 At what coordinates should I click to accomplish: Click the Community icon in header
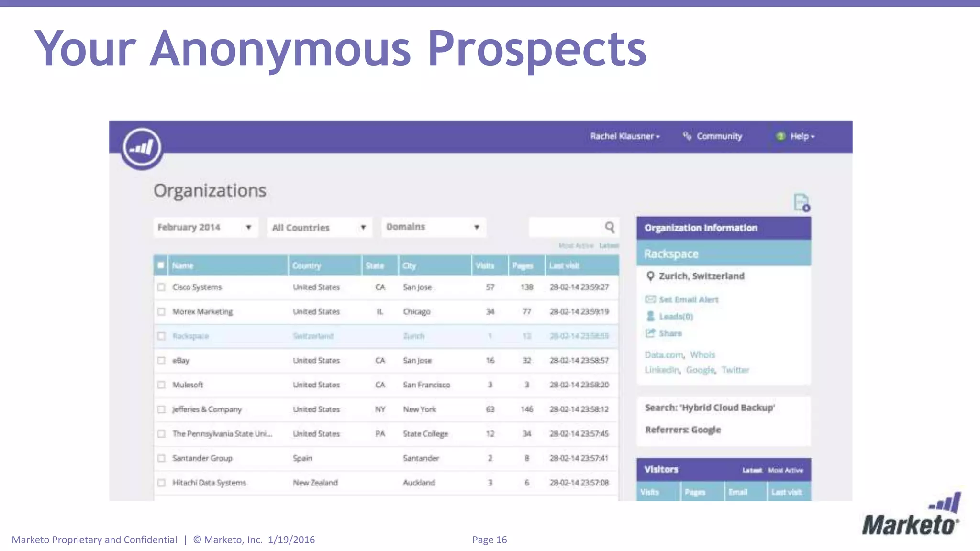(x=687, y=136)
